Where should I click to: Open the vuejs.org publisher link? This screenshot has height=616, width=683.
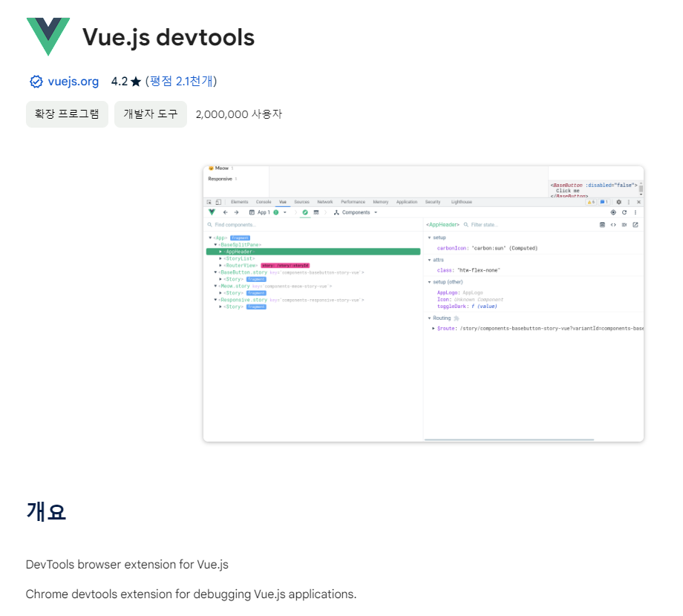click(73, 82)
